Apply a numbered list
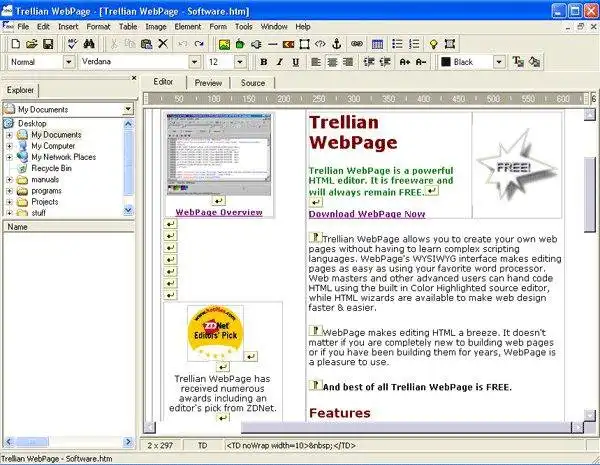Viewport: 600px width, 465px height. [414, 44]
